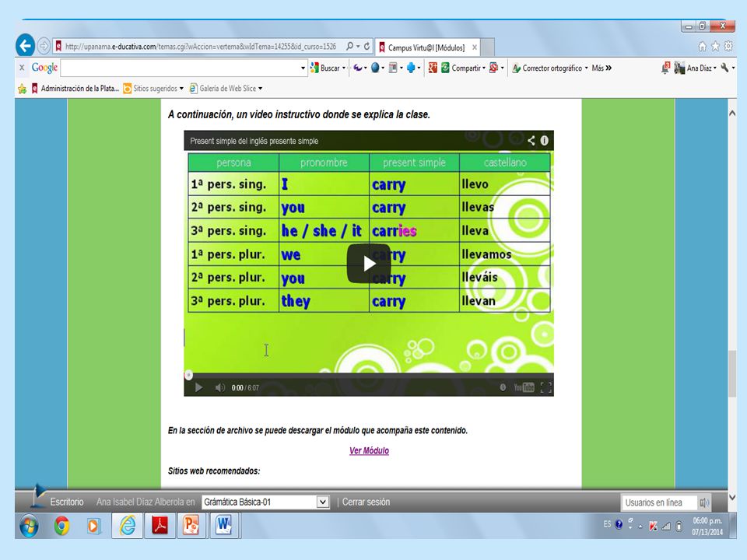Viewport: 747px width, 560px height.
Task: Open the Google search box dropdown arrow
Action: (x=303, y=68)
